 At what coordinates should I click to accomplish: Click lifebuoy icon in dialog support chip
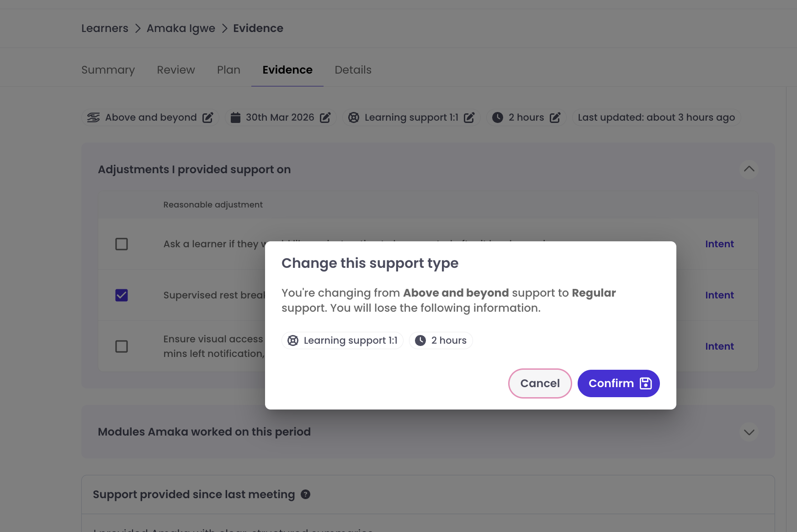pos(293,340)
